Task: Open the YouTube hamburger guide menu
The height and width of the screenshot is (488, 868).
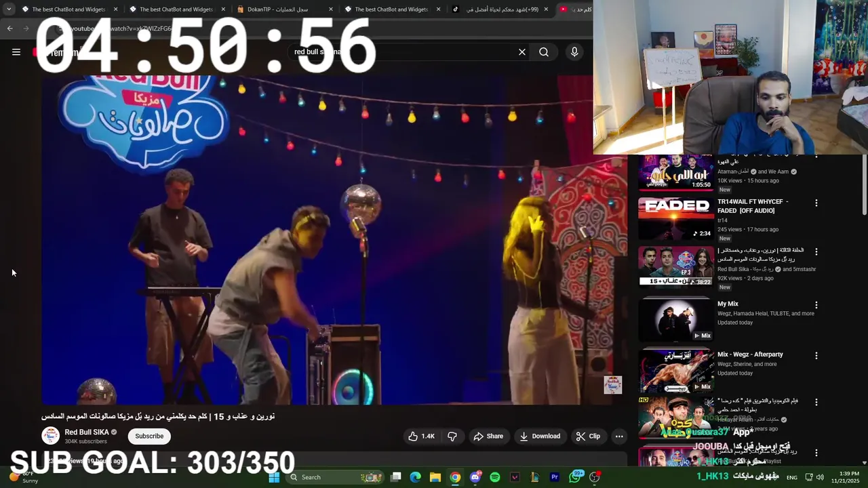Action: 16,52
